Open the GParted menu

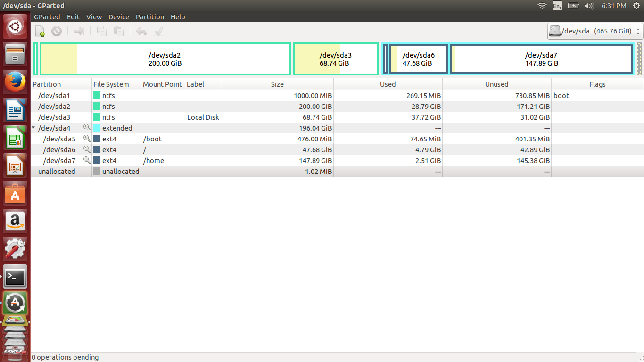point(47,16)
